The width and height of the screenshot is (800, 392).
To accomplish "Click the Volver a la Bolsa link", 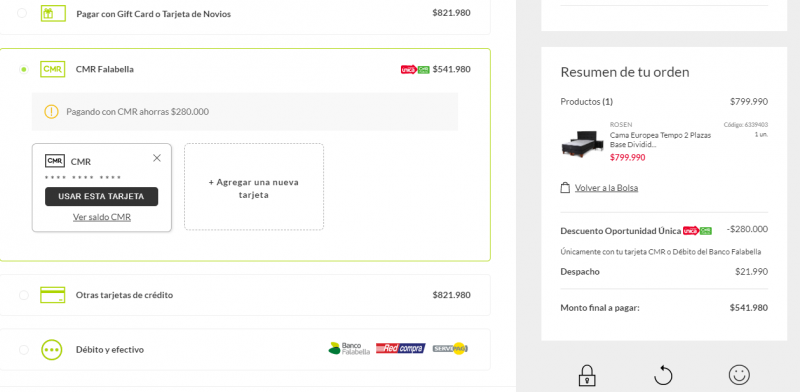I will pos(606,188).
